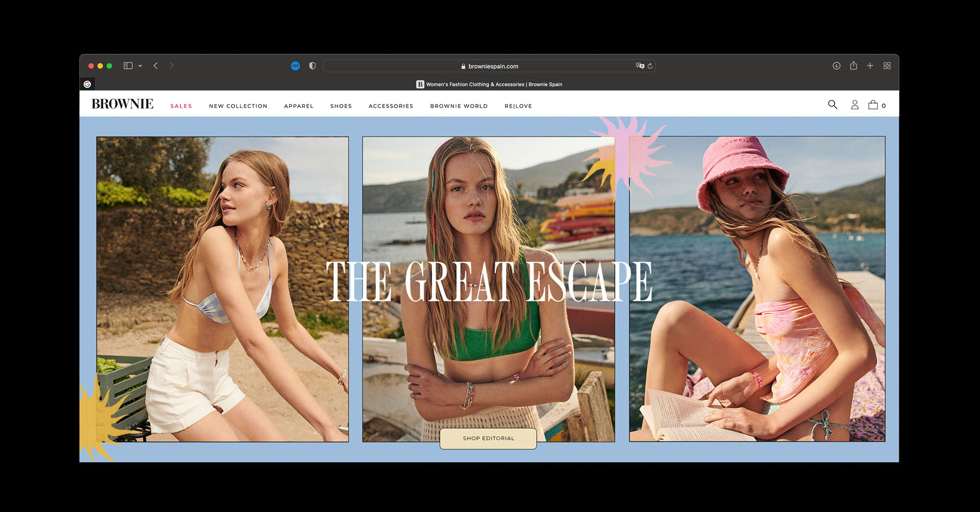Screen dimensions: 980x512
Task: Toggle the Safari sidebar
Action: [x=128, y=66]
